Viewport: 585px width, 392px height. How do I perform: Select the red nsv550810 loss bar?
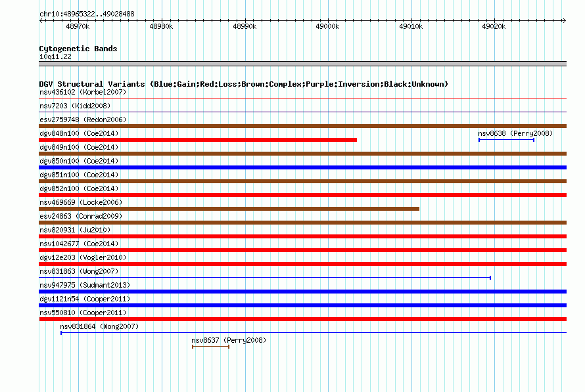[302, 319]
